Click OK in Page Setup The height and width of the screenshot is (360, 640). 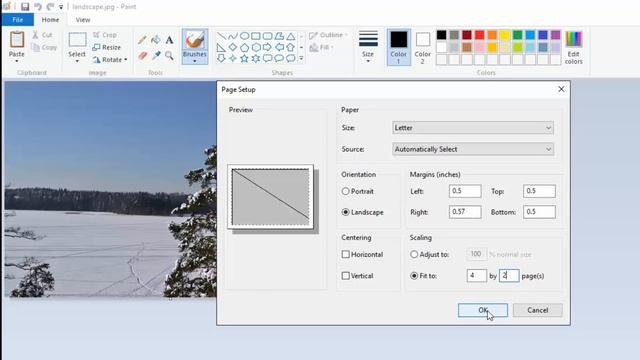click(483, 310)
